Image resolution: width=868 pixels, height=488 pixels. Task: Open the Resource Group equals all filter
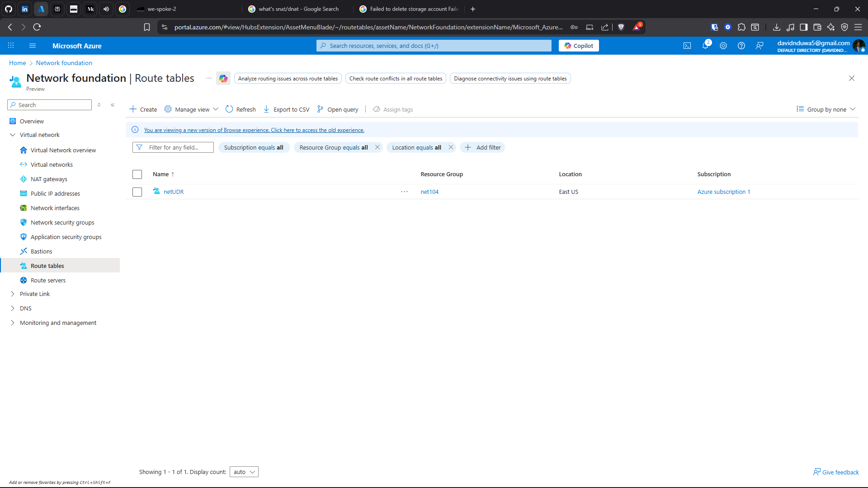334,147
